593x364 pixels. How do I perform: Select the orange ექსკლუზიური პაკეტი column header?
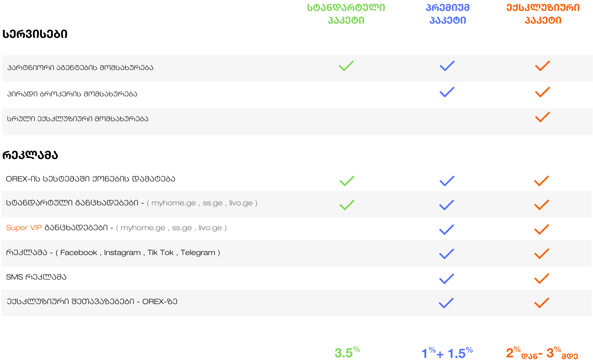coord(543,14)
